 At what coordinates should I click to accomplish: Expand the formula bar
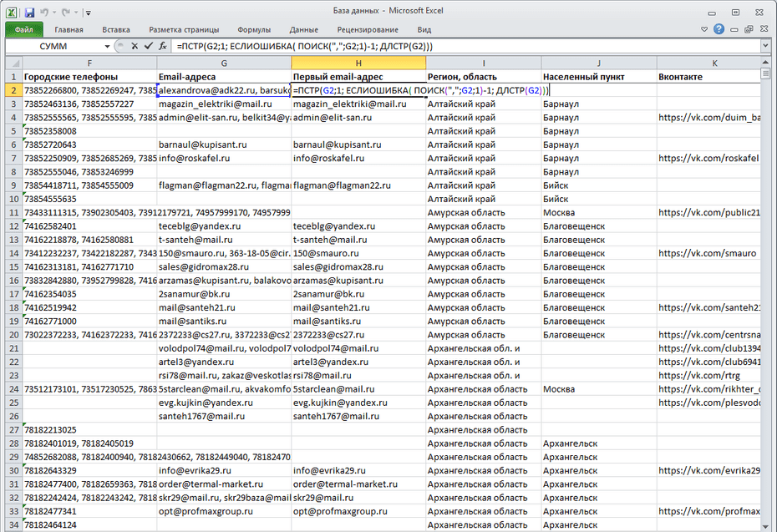coord(765,46)
